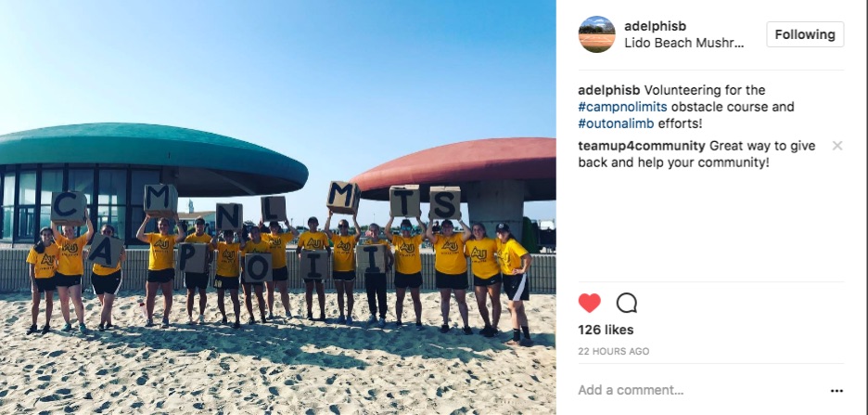The width and height of the screenshot is (868, 415).
Task: Open the adelphisb profile picture
Action: coord(597,34)
